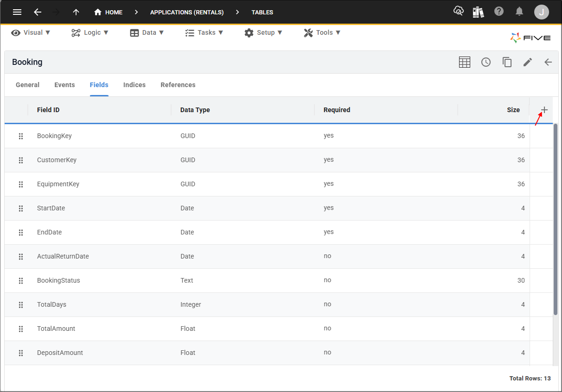Click the plus icon to add a field

coord(544,110)
